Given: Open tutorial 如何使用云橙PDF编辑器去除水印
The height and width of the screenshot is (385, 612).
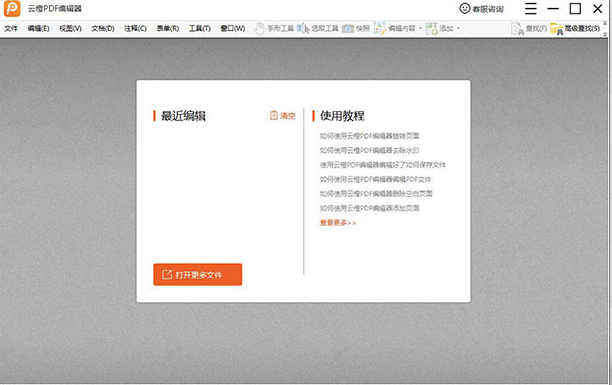Looking at the screenshot, I should 369,150.
